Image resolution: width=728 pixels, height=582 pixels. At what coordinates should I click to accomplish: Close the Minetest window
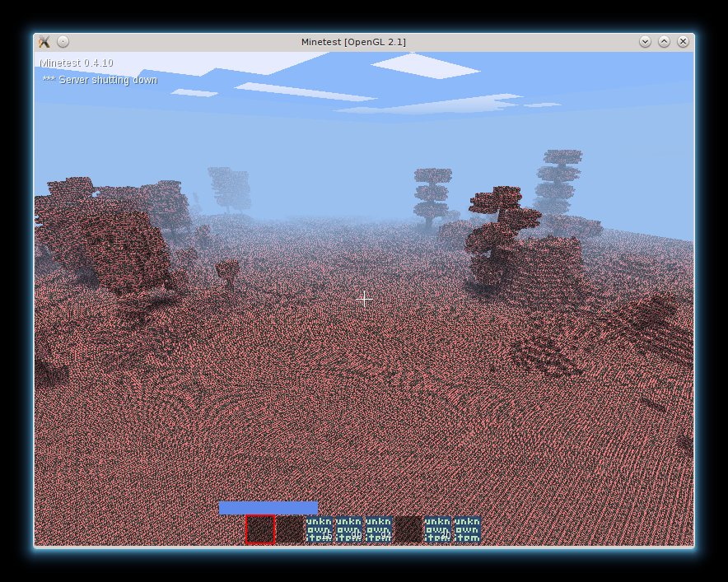tap(683, 42)
